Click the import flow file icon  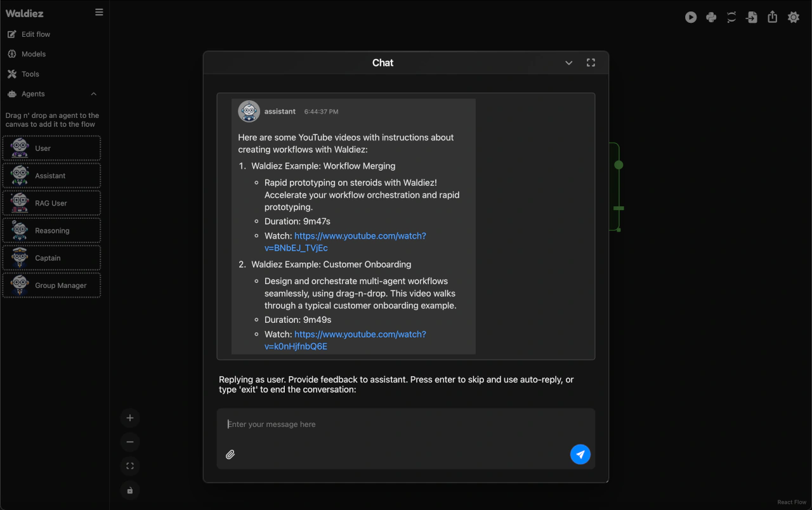coord(752,18)
